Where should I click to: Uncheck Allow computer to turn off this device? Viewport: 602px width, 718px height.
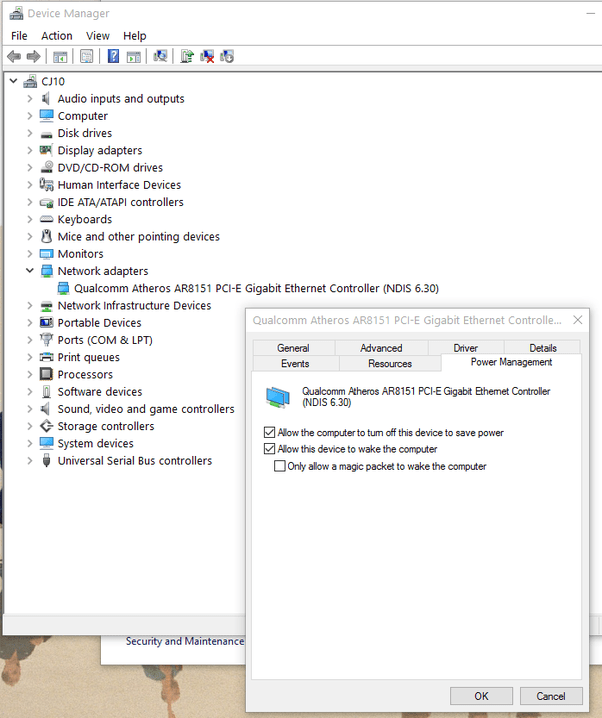(270, 432)
